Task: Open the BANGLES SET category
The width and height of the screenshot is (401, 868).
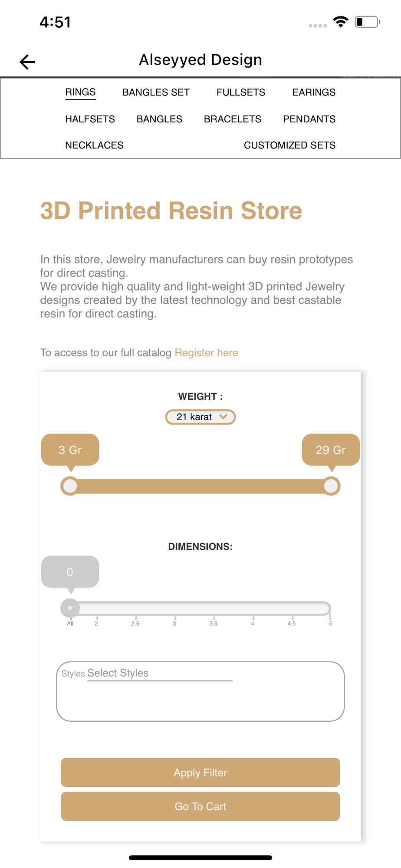Action: pos(156,92)
